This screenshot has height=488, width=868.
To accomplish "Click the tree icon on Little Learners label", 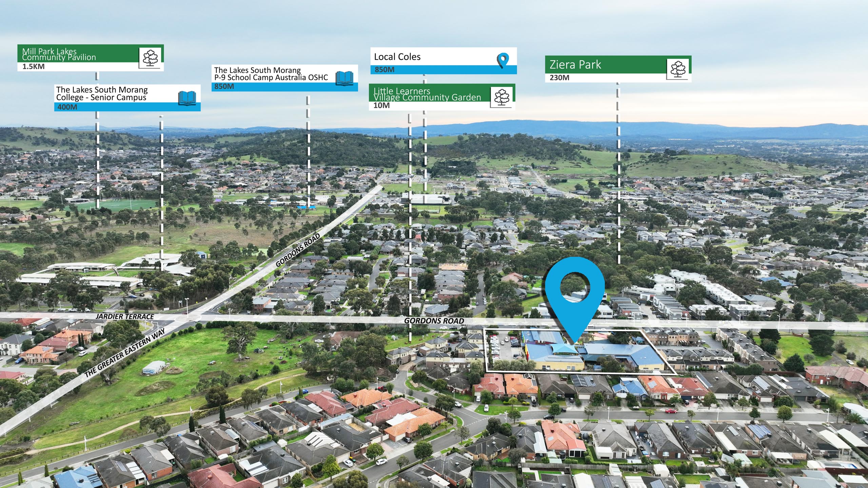I will [501, 98].
